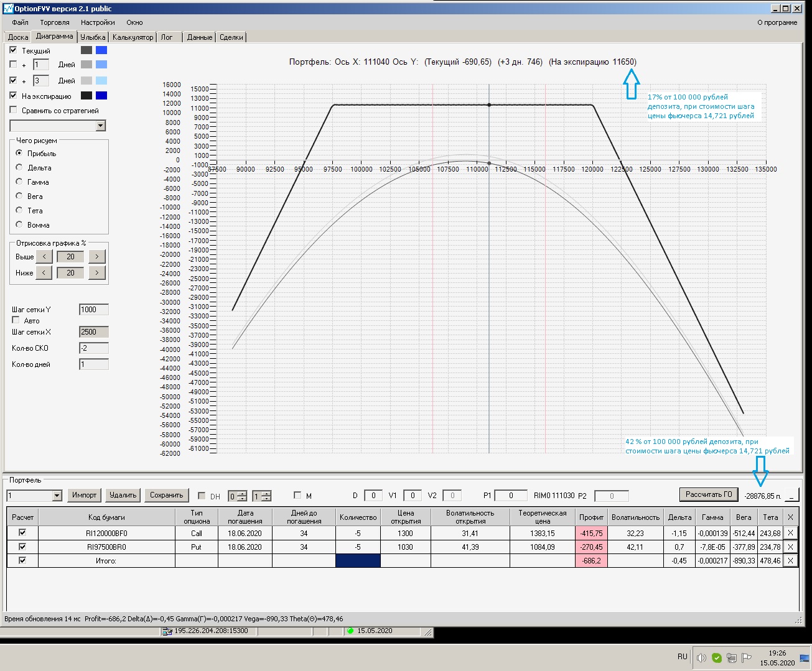Open the network connection tray icon

(x=732, y=657)
